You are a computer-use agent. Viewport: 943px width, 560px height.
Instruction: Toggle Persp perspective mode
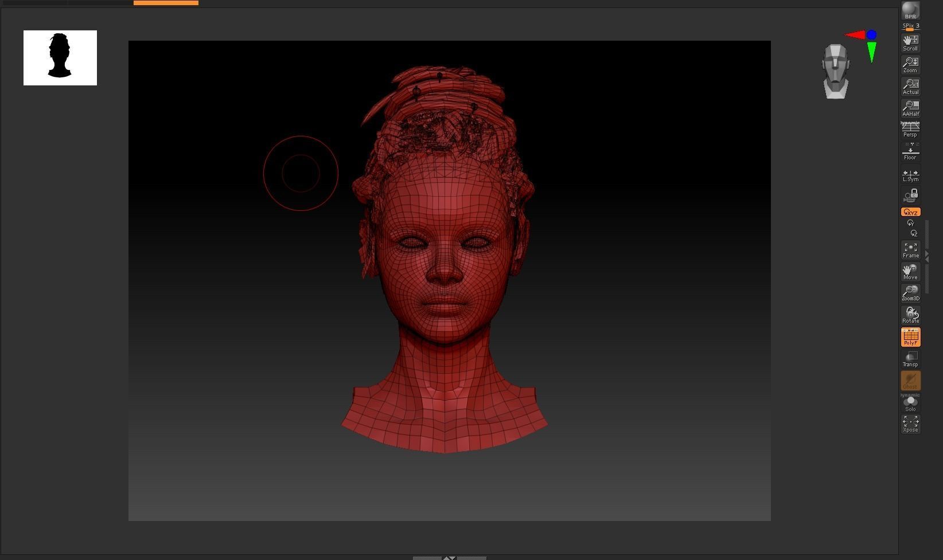pyautogui.click(x=910, y=130)
